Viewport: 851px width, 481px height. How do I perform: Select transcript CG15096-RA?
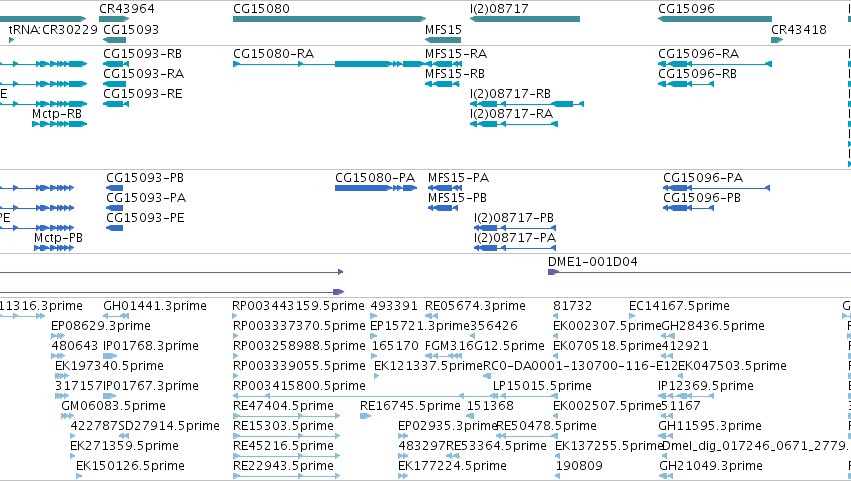pyautogui.click(x=715, y=64)
